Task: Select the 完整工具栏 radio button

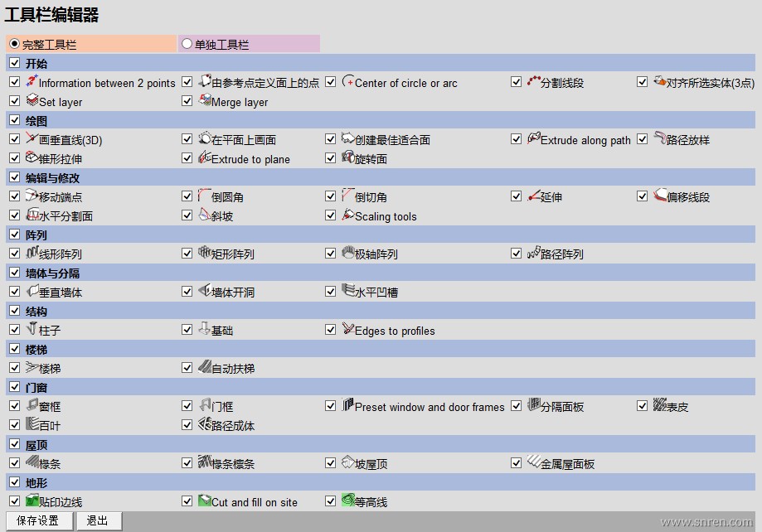Action: pos(14,44)
